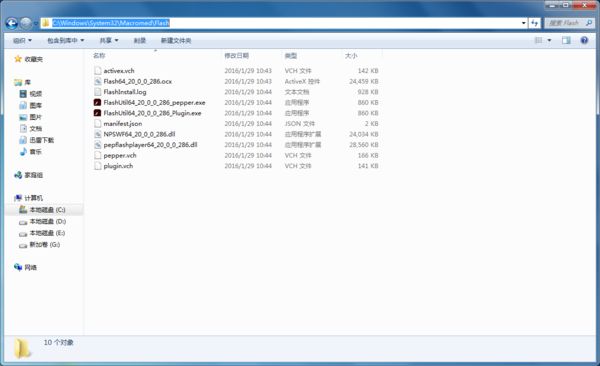Click the 收藏夹 (Favorites) star item
Screen dimensions: 600x366
point(28,59)
